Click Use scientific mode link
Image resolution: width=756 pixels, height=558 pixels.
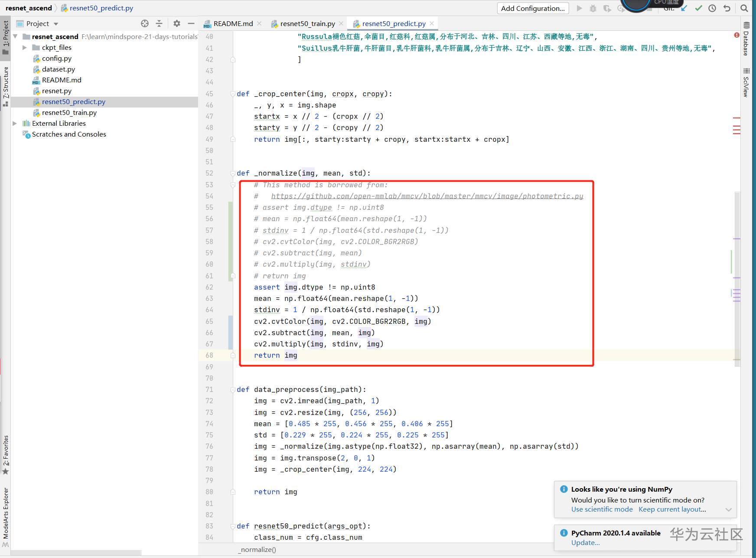(602, 509)
